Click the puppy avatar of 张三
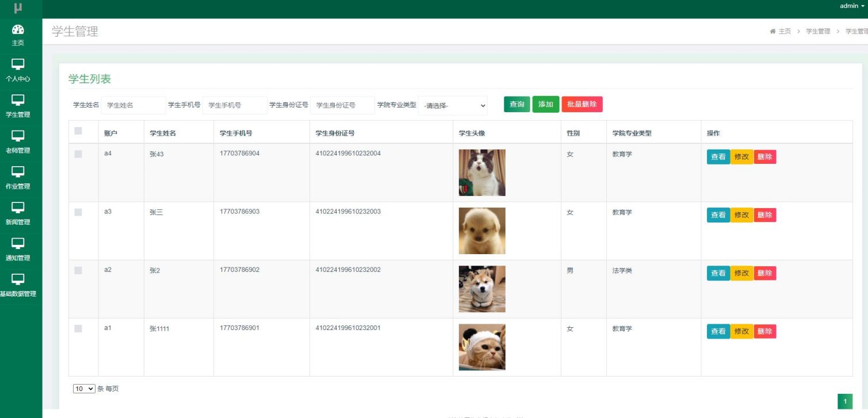The image size is (868, 418). (482, 231)
